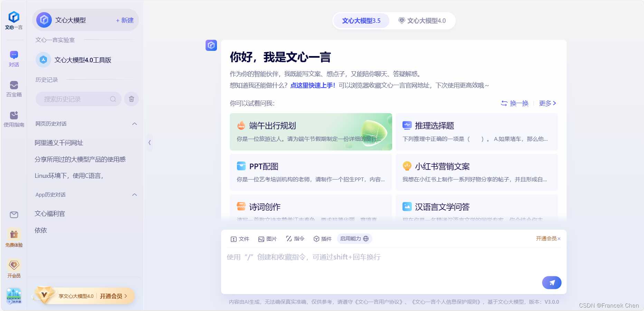
Task: Click the PPT配图 card icon
Action: (x=241, y=166)
